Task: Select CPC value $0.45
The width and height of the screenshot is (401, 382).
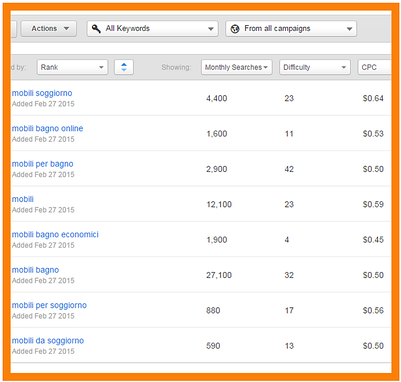Action: coord(373,240)
